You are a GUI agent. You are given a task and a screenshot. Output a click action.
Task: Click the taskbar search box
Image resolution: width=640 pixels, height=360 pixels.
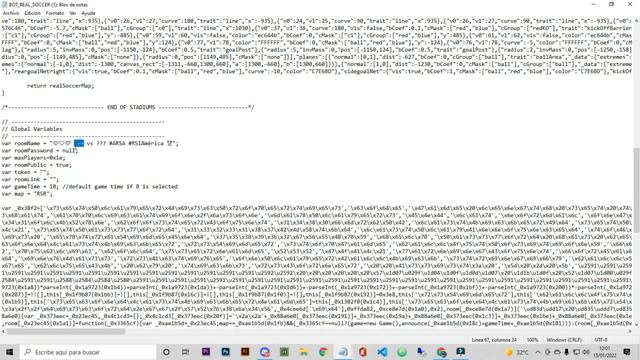[x=88, y=352]
